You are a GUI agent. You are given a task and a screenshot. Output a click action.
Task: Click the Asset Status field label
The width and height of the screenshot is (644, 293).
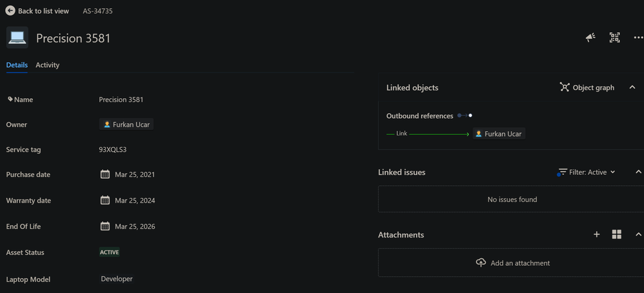tap(24, 252)
